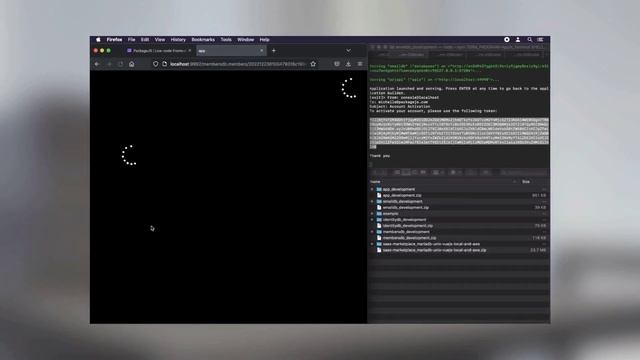The image size is (640, 360).
Task: Open the Firefox downloads panel
Action: 348,64
